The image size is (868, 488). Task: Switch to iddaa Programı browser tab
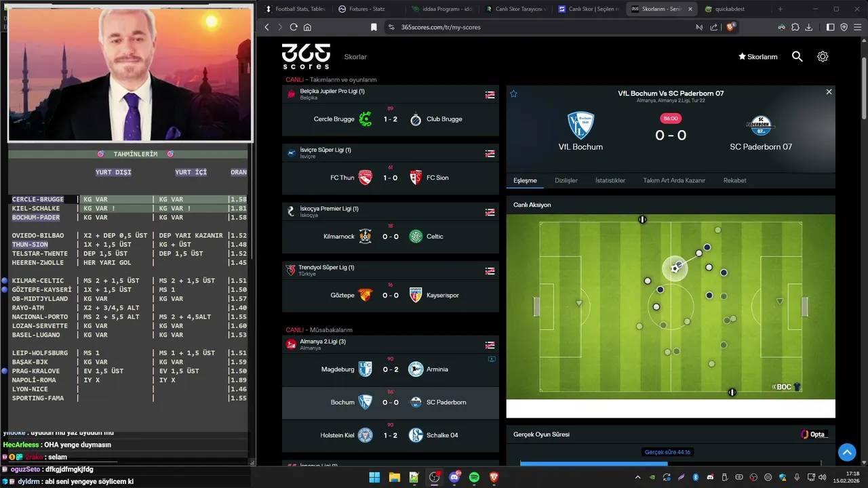441,9
